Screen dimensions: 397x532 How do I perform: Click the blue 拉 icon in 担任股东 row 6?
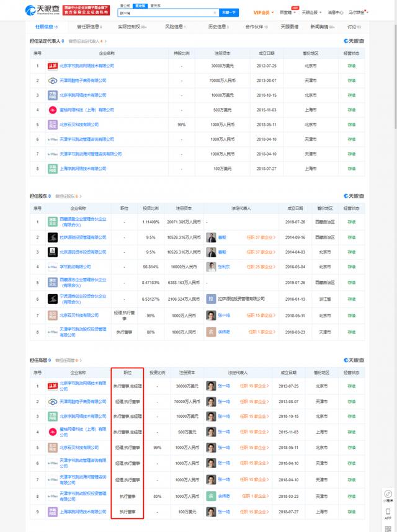coord(211,299)
